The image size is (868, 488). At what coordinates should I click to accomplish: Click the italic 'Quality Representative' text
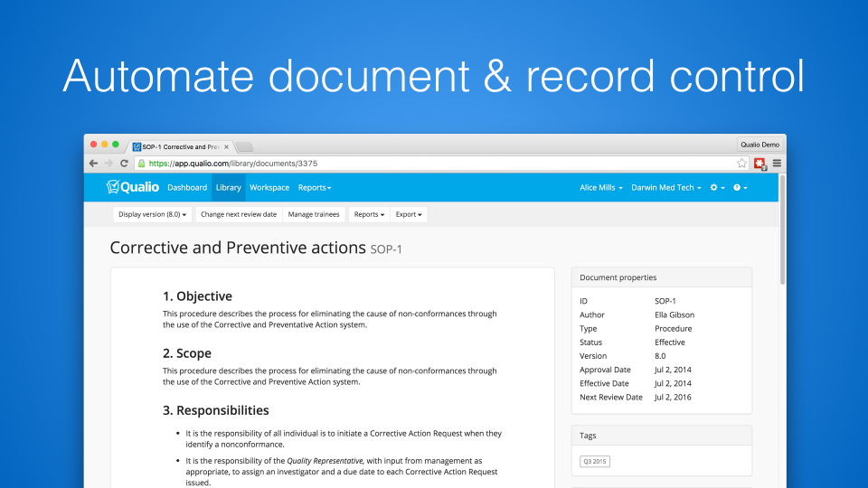click(325, 460)
